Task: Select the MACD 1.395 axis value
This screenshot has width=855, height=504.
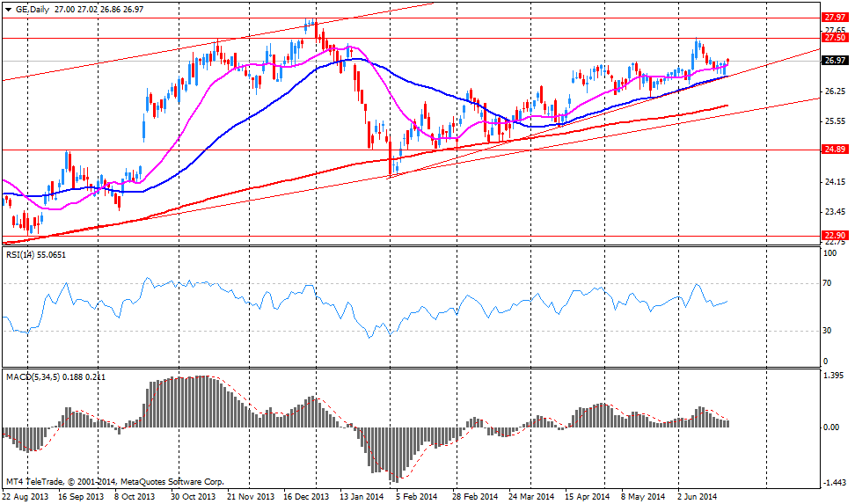Action: [832, 376]
